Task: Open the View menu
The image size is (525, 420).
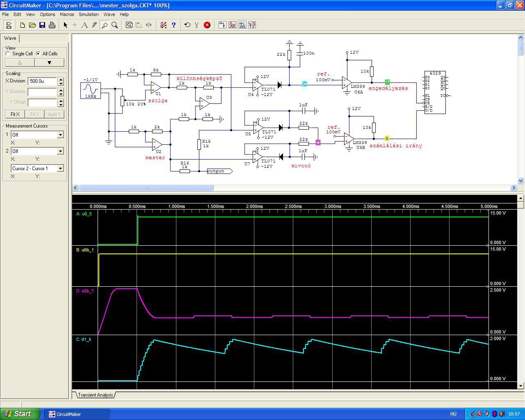Action: [30, 14]
